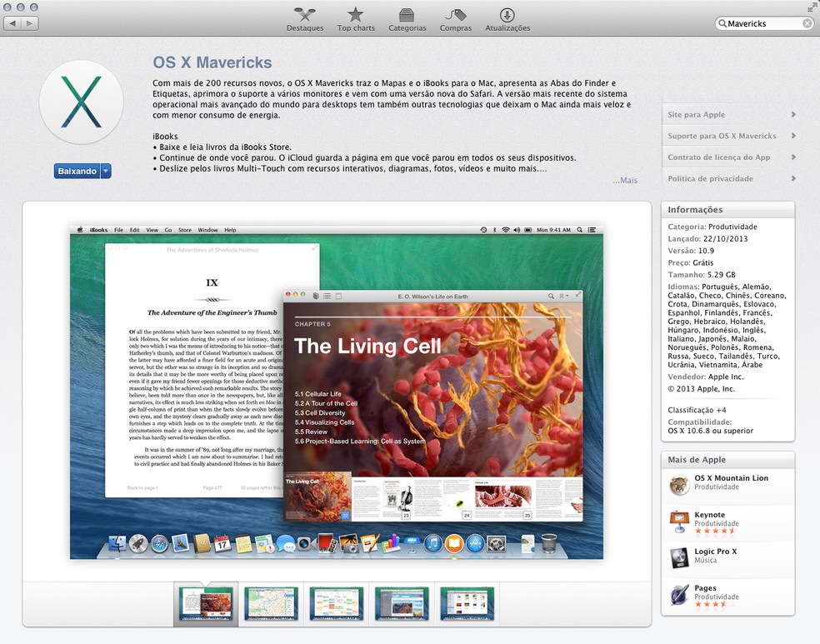
Task: Open the OS X Mountain Lion title
Action: (x=731, y=477)
